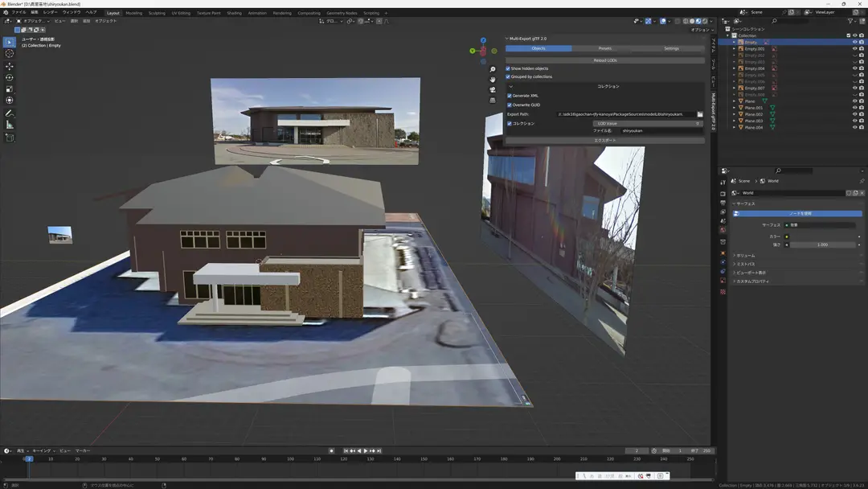Switch to the Modeling workspace tab

coord(134,13)
